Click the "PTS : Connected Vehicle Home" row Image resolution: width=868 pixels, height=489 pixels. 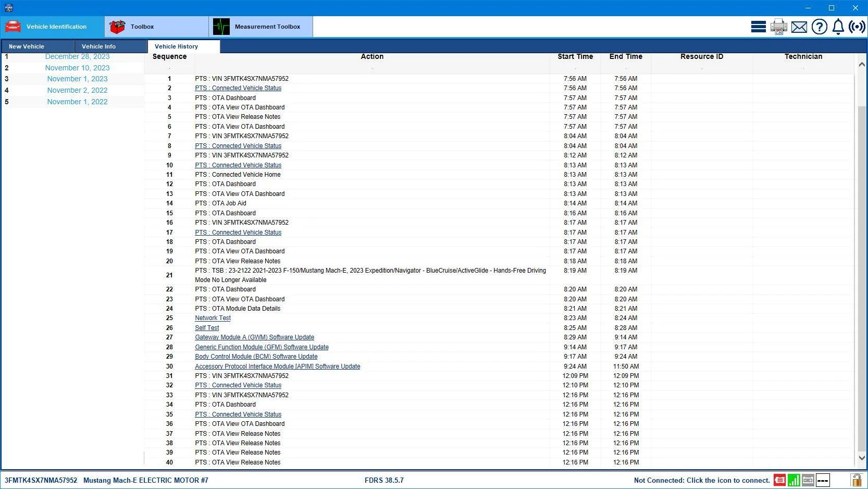(x=238, y=175)
